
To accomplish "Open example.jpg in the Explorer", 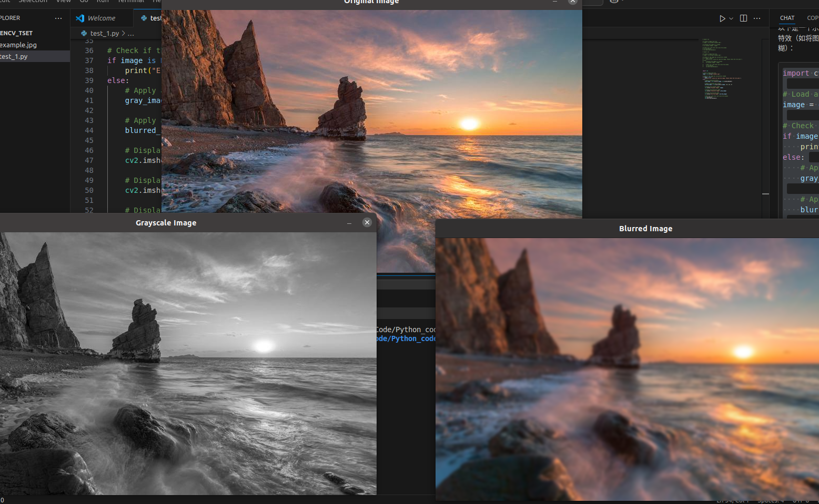I will [x=35, y=45].
